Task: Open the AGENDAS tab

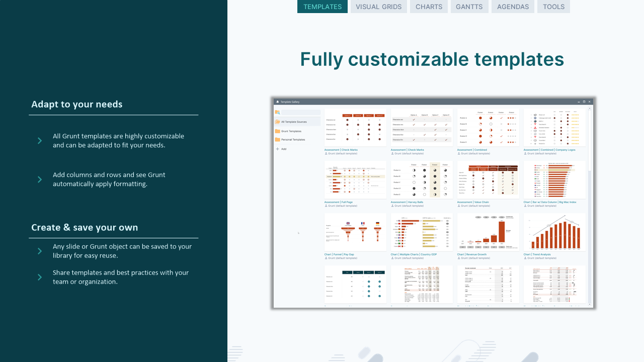Action: pyautogui.click(x=513, y=7)
